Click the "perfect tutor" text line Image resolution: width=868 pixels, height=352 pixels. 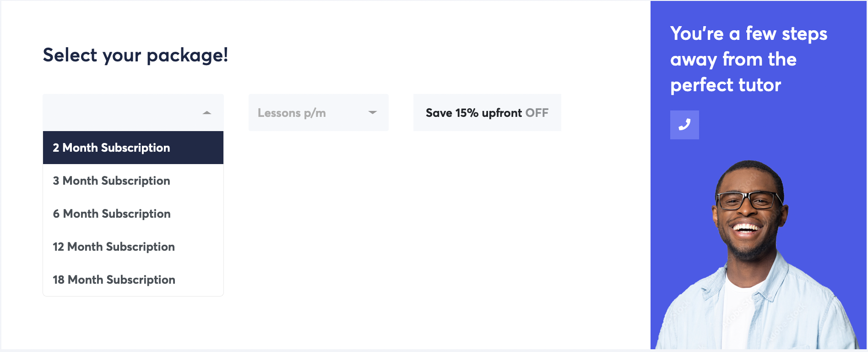[726, 85]
